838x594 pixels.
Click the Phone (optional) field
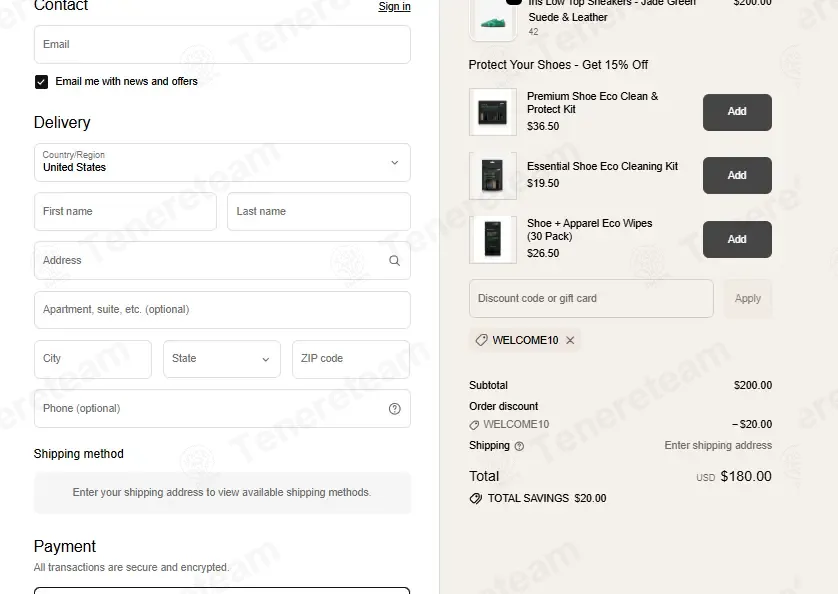[x=222, y=408]
